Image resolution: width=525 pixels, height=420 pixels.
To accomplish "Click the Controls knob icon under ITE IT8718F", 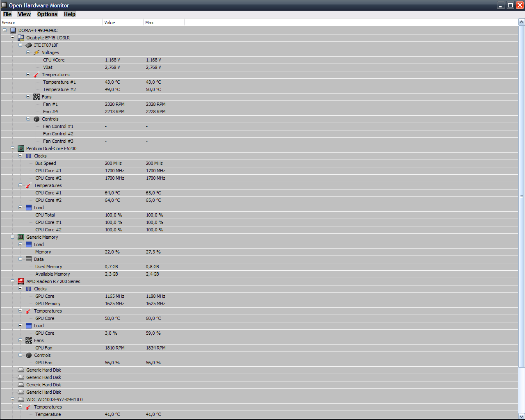I will coord(37,119).
